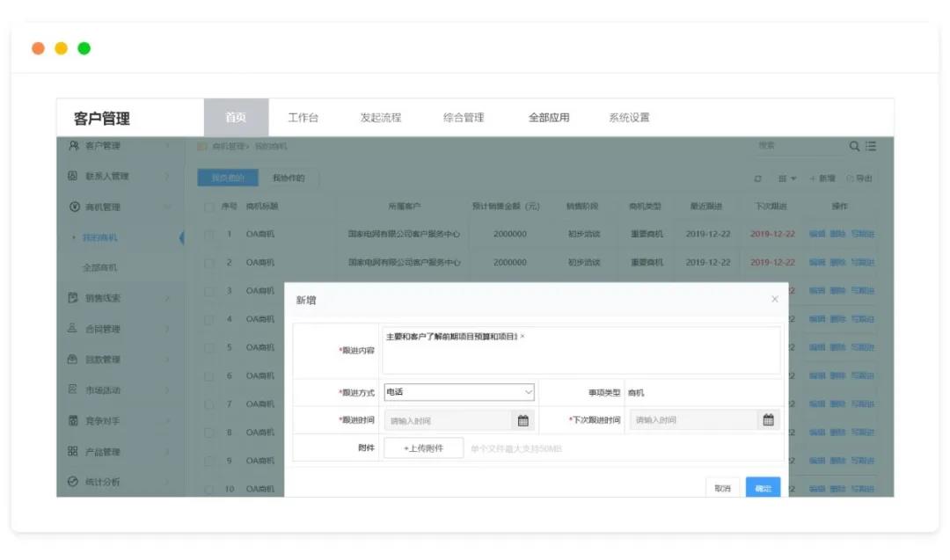Click the 客户管理 sidebar person icon
Image resolution: width=950 pixels, height=560 pixels.
point(73,145)
